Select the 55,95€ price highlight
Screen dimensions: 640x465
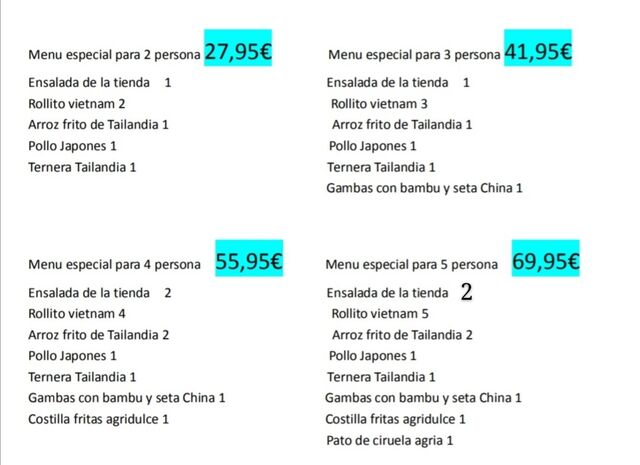point(250,263)
